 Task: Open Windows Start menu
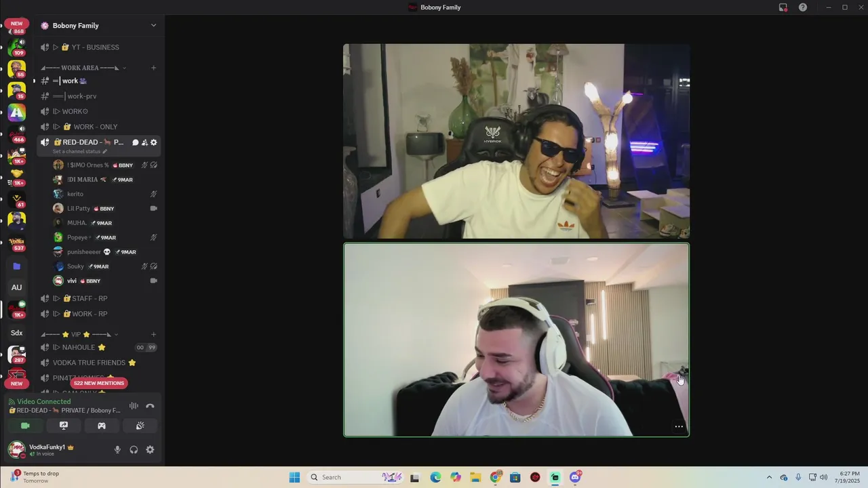[294, 477]
